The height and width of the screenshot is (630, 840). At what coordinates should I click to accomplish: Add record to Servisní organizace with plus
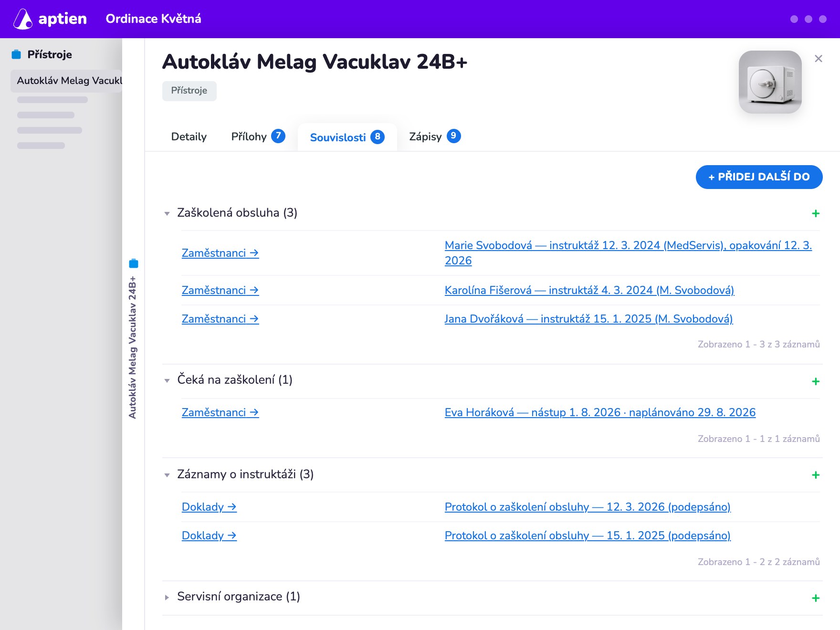[x=816, y=598]
